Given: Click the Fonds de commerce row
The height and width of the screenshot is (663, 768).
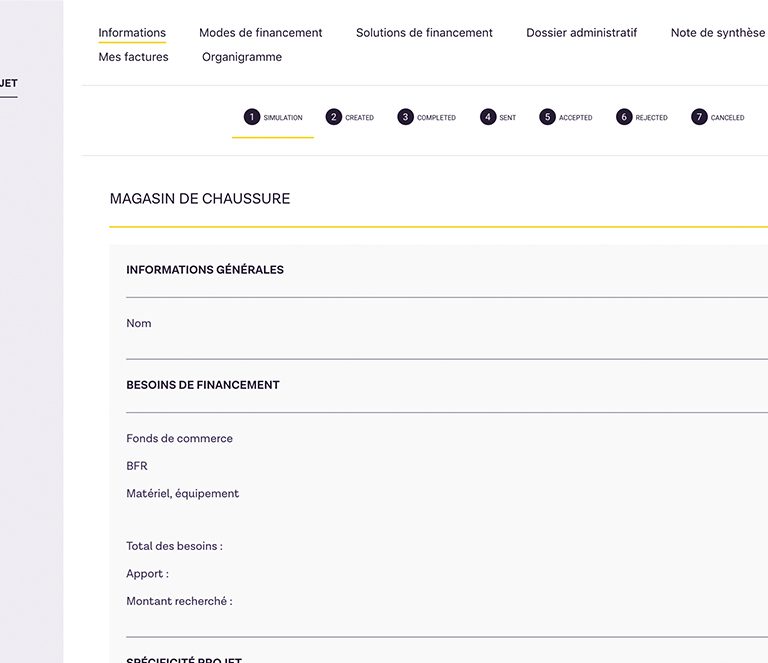Looking at the screenshot, I should pyautogui.click(x=179, y=439).
